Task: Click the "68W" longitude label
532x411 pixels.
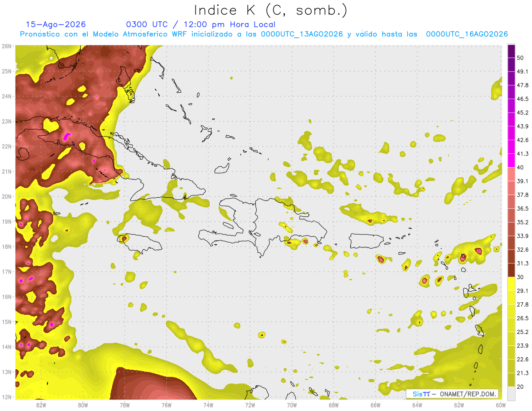Action: point(333,405)
